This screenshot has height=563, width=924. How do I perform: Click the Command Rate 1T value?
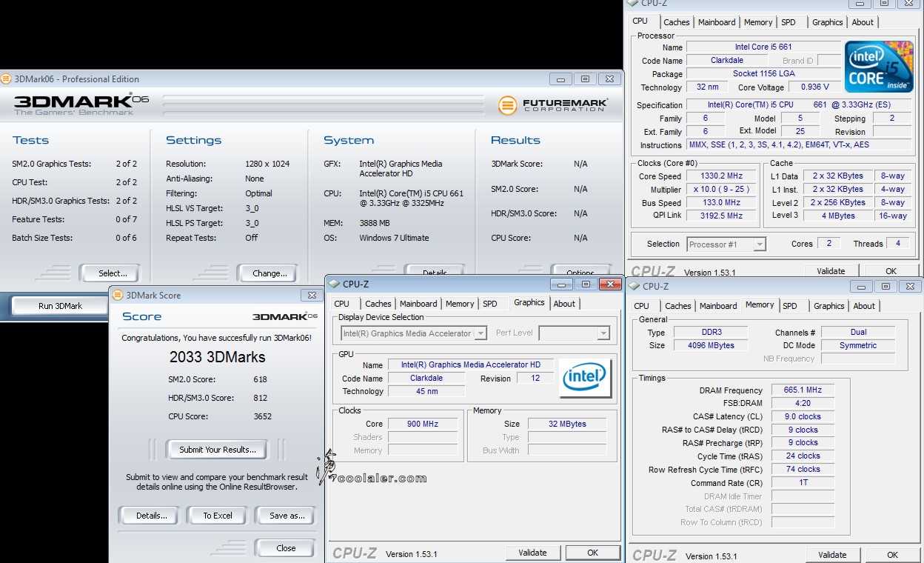(803, 483)
